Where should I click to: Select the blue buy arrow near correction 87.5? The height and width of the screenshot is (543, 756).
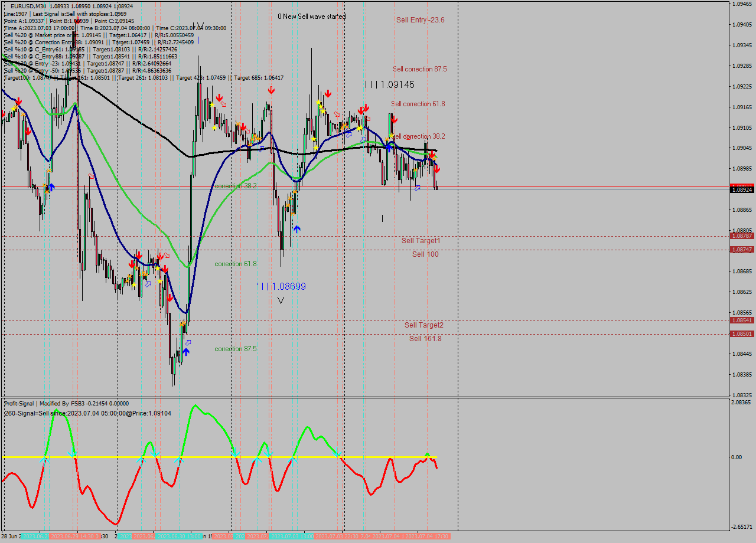186,352
